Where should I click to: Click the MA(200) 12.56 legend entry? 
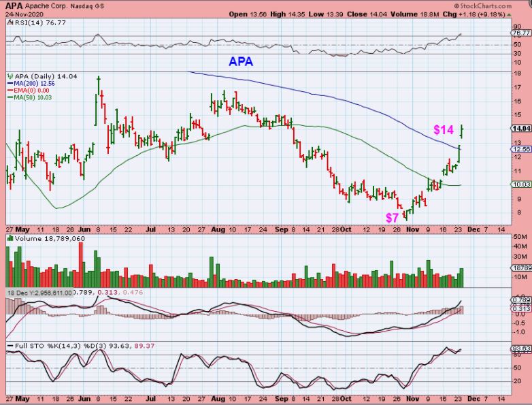pos(31,84)
